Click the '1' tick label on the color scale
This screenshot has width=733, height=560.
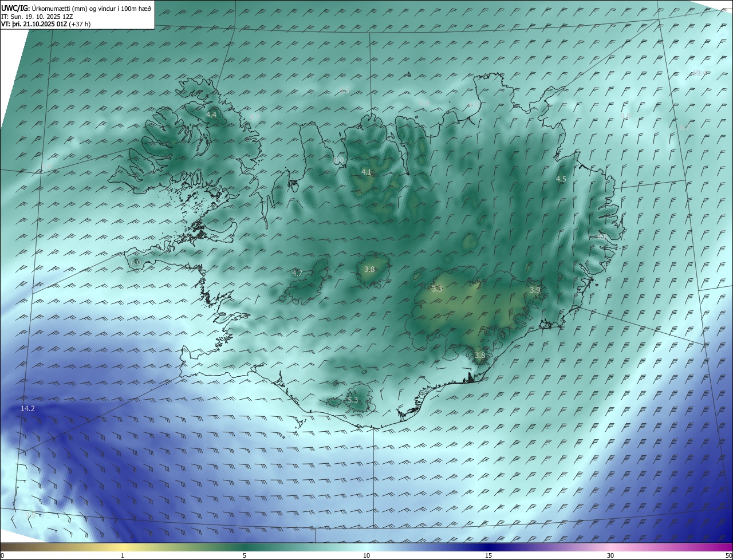[x=123, y=555]
